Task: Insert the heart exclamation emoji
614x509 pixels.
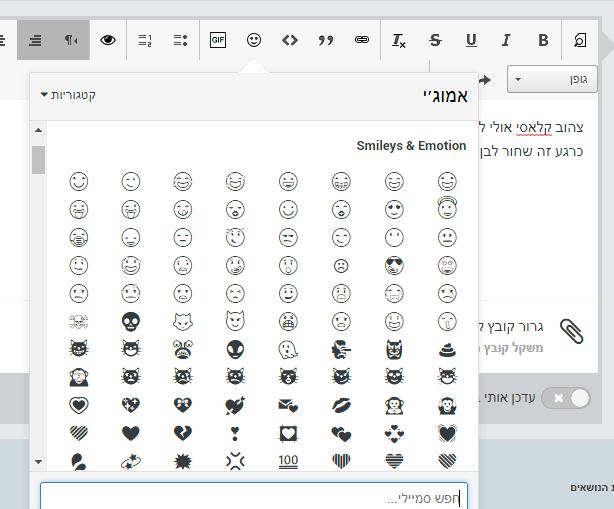Action: 235,433
